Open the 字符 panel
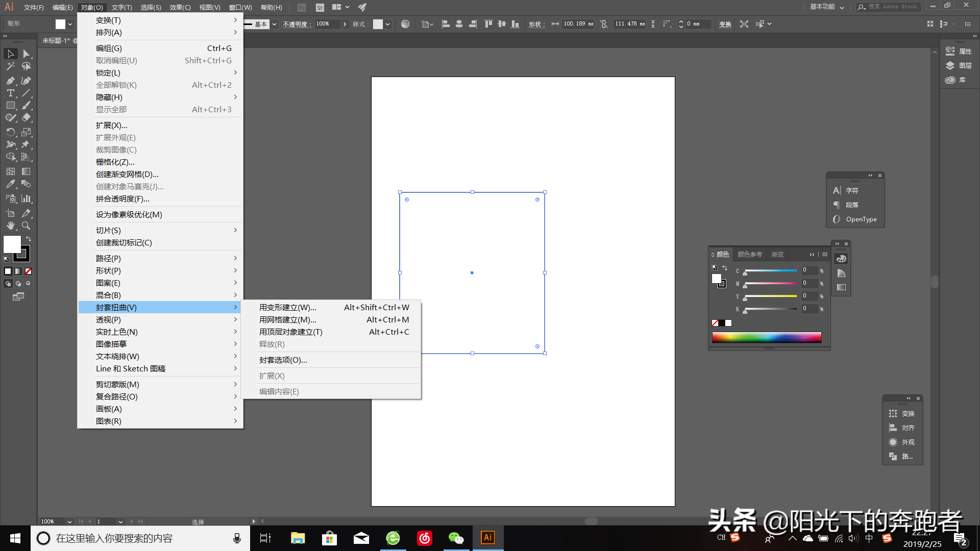This screenshot has height=551, width=980. (x=846, y=190)
